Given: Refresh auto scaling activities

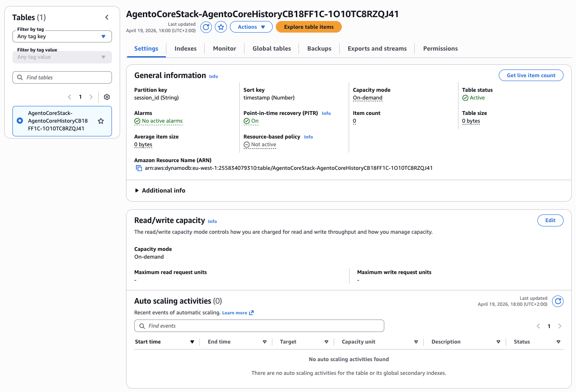Looking at the screenshot, I should (x=558, y=301).
